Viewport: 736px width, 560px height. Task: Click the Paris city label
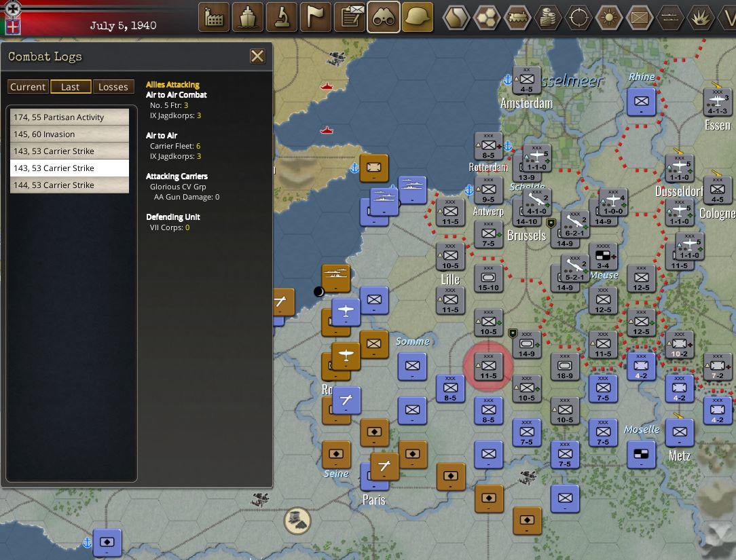374,500
